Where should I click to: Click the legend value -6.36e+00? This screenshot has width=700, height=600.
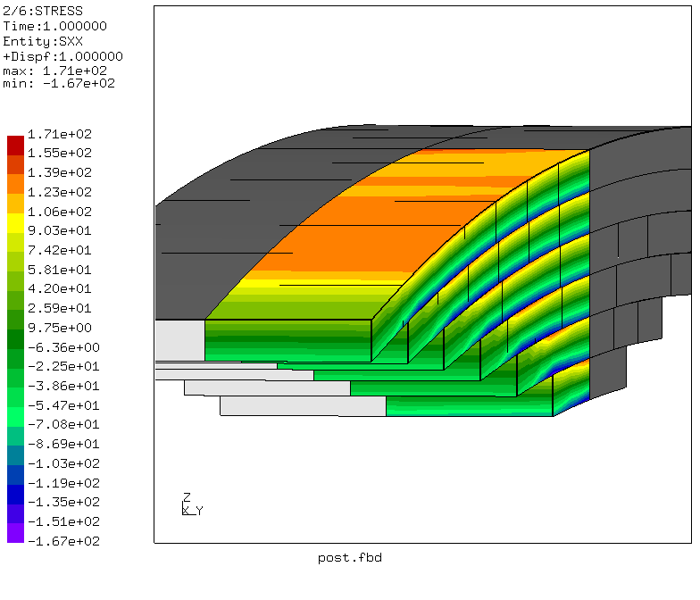[x=63, y=347]
